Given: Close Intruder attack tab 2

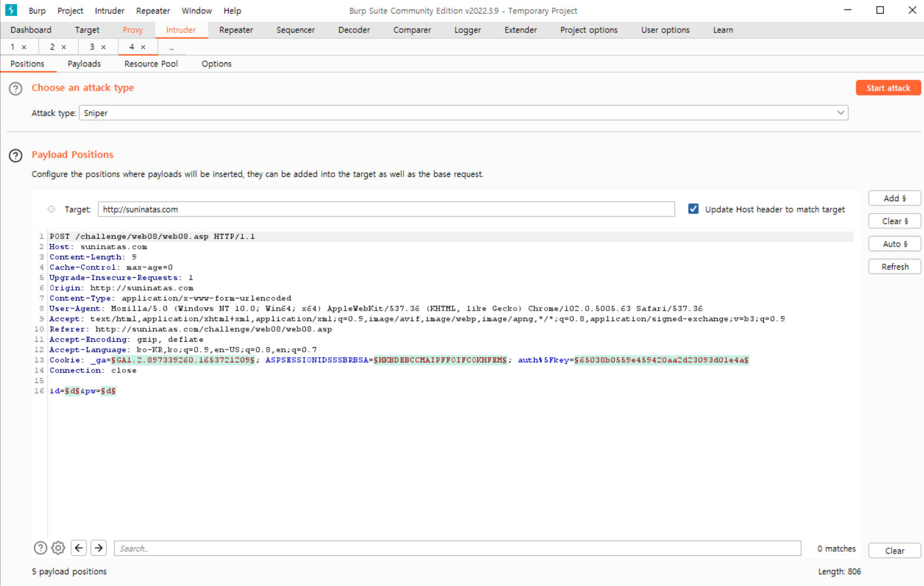Looking at the screenshot, I should [64, 47].
